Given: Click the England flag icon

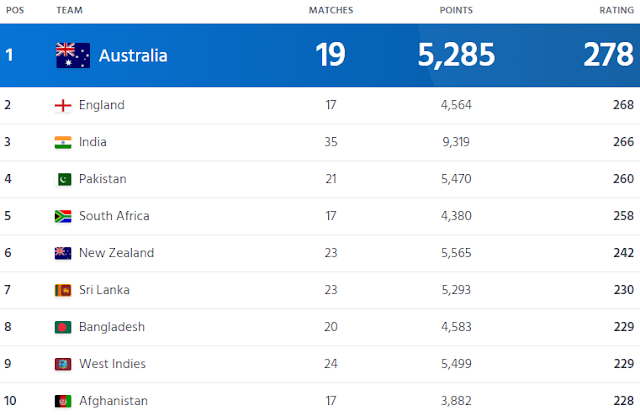Looking at the screenshot, I should point(63,105).
